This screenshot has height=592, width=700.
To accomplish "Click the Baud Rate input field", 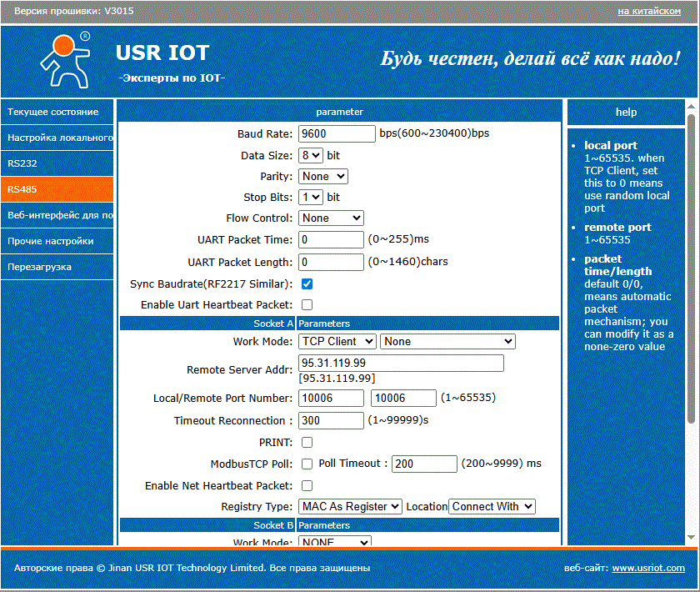I will point(337,133).
